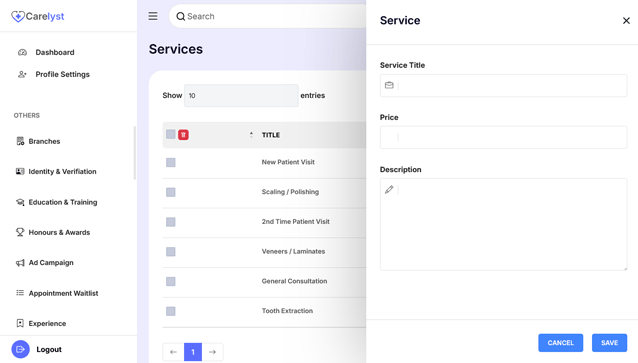638x363 pixels.
Task: Open Identity & Verifiation menu item
Action: point(62,171)
